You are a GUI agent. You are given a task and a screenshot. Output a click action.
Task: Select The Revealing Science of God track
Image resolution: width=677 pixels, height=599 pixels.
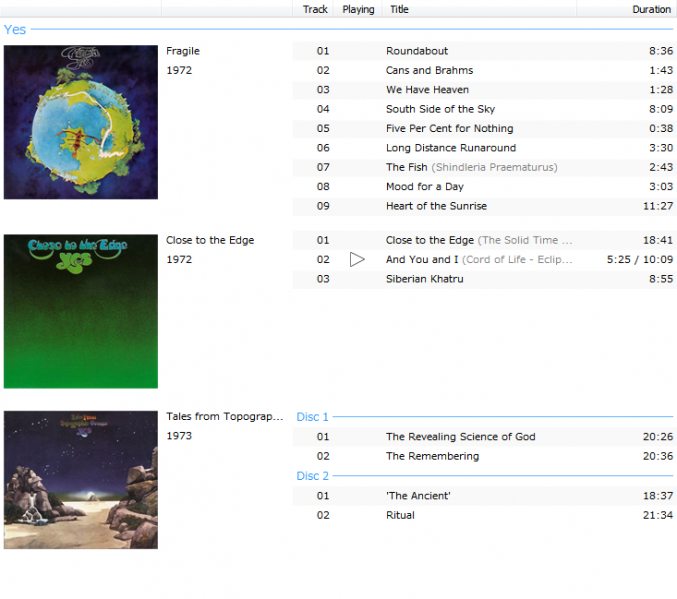point(460,437)
